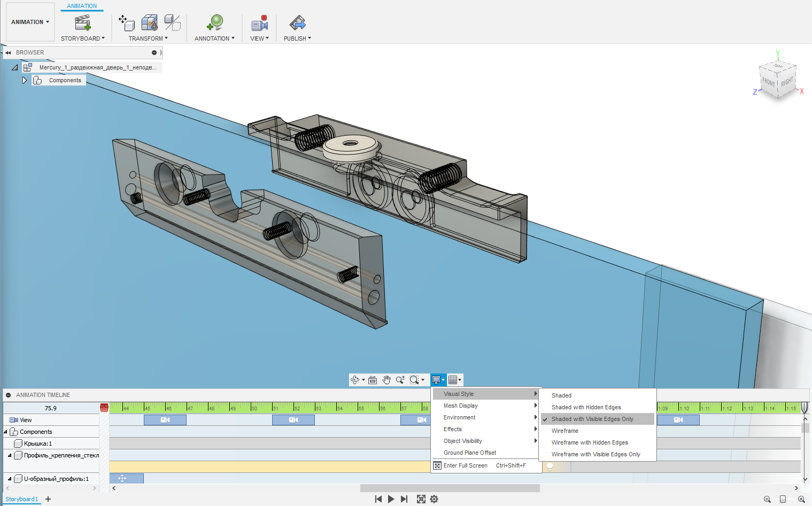Switch visual style to Wireframe
Screen dimensions: 812x506
[564, 431]
